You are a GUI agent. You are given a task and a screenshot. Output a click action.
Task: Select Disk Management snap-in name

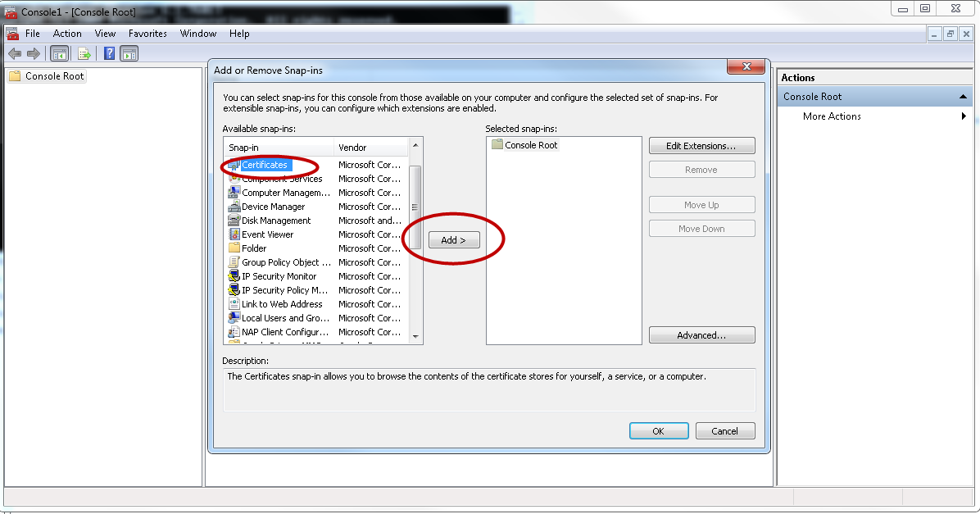pos(276,221)
